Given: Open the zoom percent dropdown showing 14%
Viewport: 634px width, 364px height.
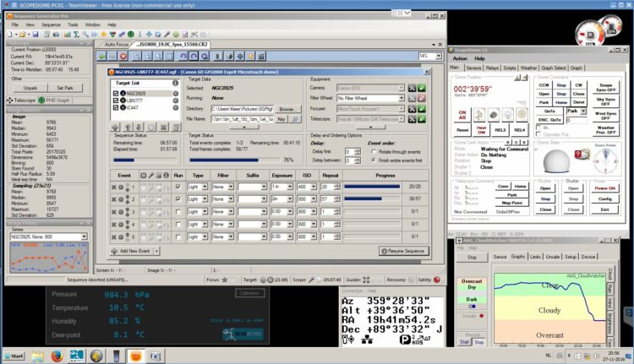Looking at the screenshot, I should click(438, 56).
